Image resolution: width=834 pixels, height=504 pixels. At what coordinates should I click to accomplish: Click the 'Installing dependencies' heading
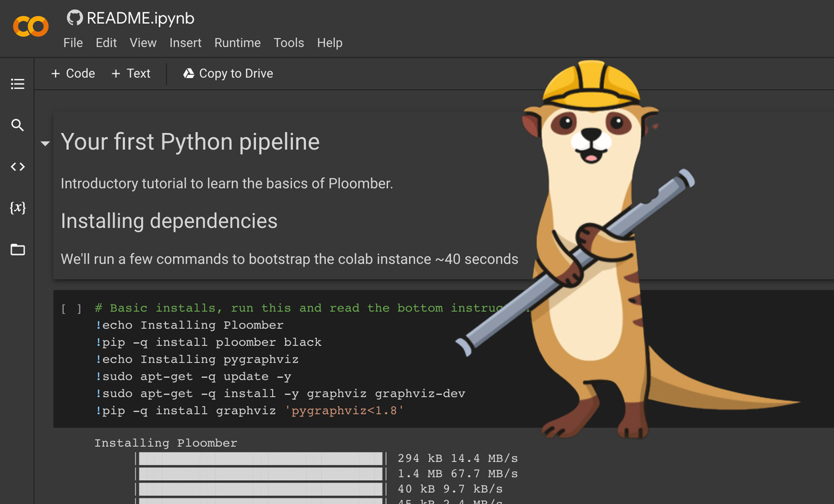click(169, 221)
